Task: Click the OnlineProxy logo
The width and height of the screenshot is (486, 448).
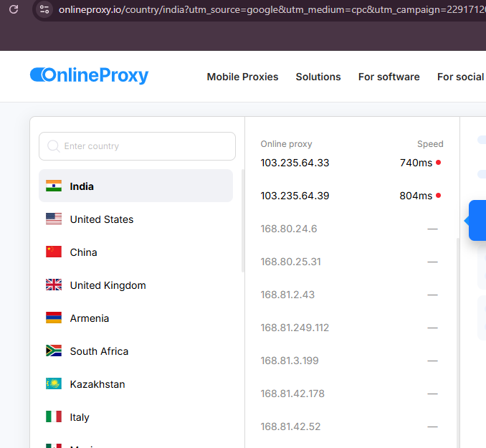Action: click(x=89, y=75)
